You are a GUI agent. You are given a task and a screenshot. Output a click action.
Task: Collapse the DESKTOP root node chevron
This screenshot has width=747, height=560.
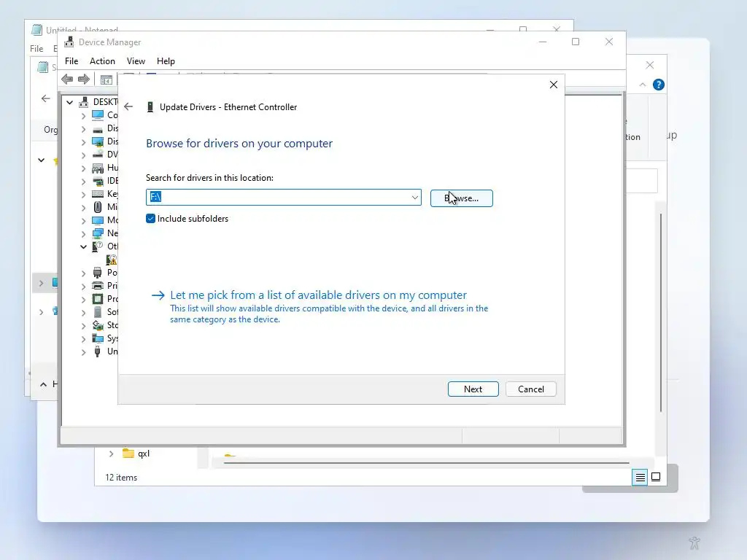pyautogui.click(x=70, y=102)
